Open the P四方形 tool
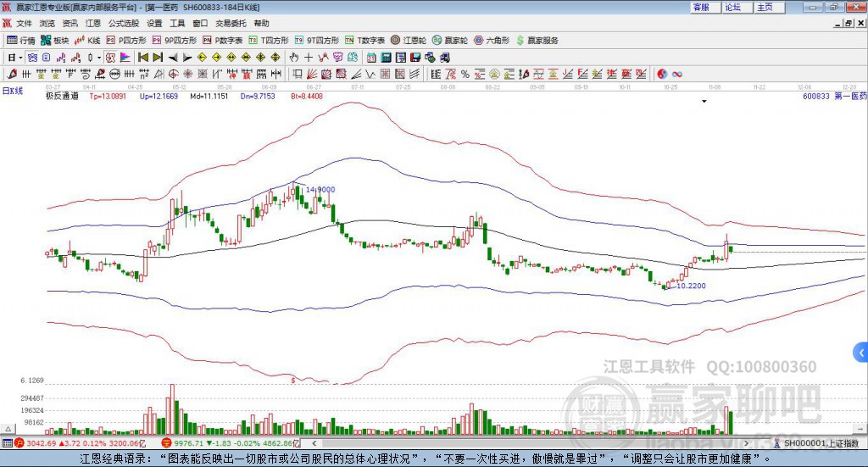This screenshot has height=467, width=868. 126,41
